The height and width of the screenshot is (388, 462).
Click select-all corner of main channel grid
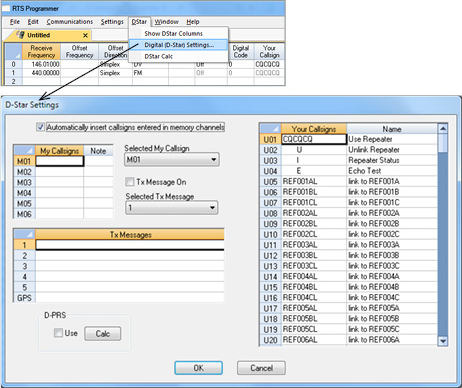point(13,51)
